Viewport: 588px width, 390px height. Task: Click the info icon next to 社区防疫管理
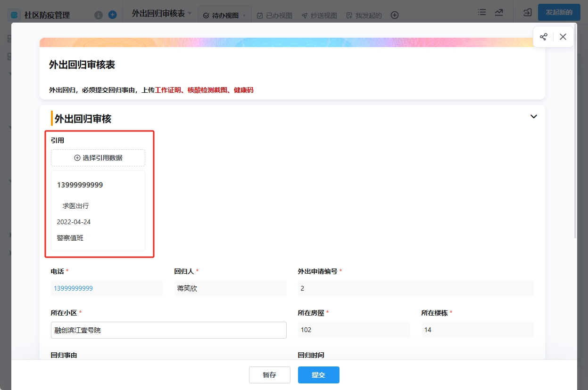point(99,15)
